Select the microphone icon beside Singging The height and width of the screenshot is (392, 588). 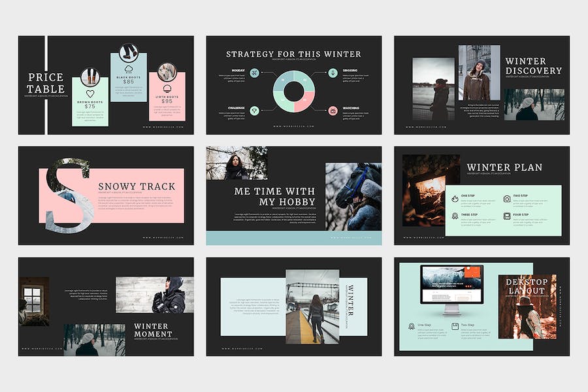point(333,73)
